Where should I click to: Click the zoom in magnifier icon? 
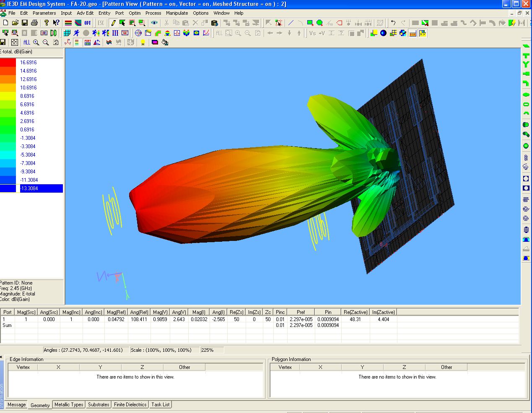coord(36,42)
